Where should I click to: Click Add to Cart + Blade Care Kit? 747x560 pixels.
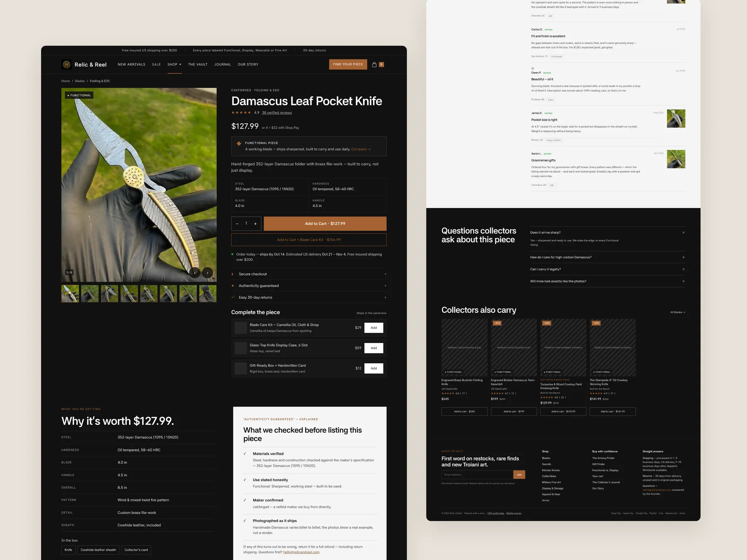309,240
